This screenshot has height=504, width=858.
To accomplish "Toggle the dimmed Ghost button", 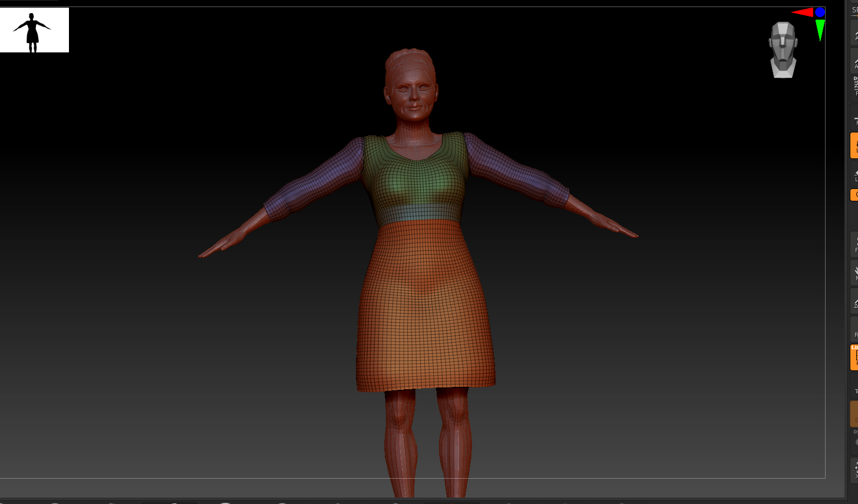I will [x=854, y=414].
